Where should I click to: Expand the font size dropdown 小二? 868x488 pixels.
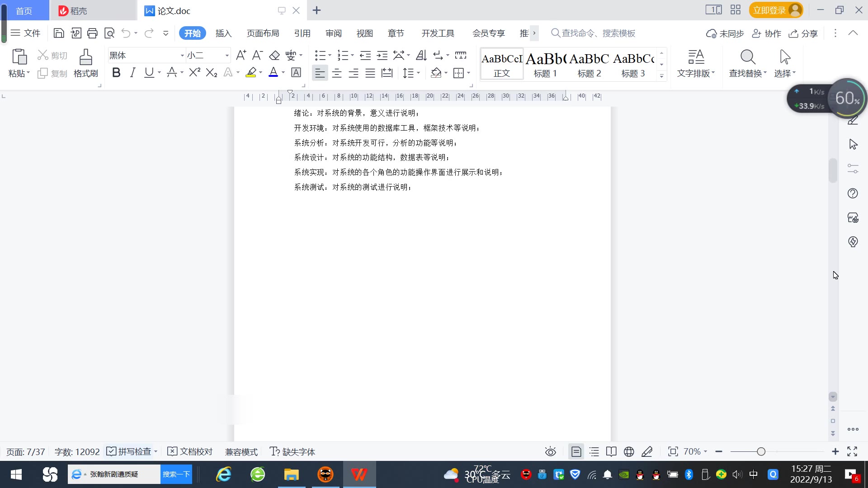pyautogui.click(x=227, y=56)
